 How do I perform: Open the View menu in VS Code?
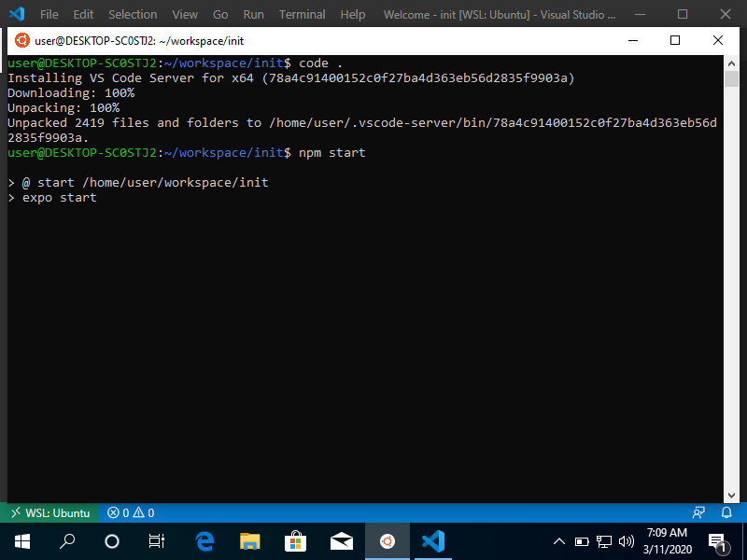click(185, 14)
